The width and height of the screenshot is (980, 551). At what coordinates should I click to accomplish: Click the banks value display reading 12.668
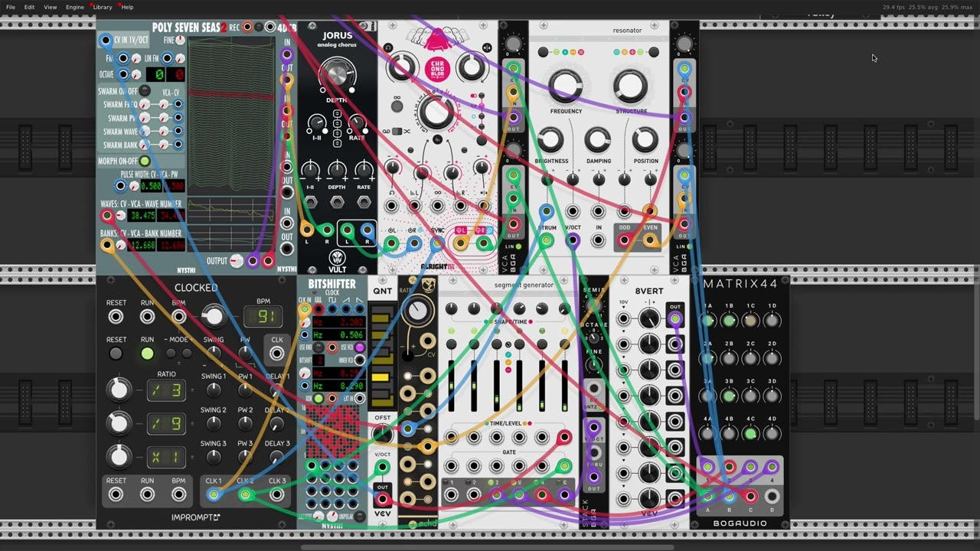click(143, 246)
